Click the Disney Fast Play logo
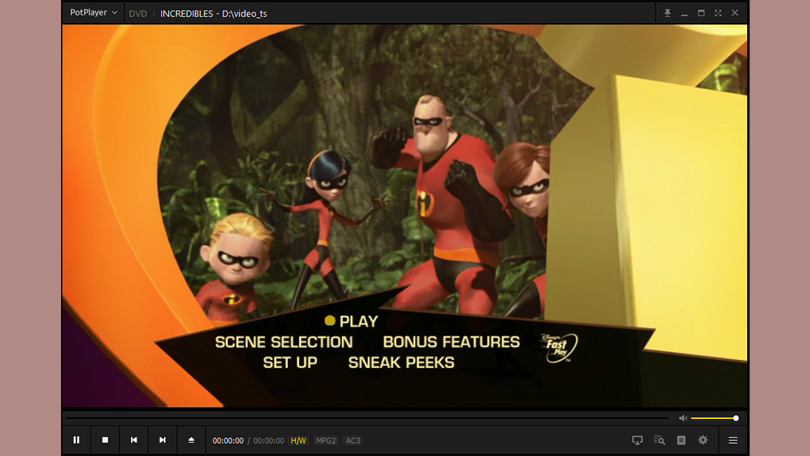Viewport: 810px width, 456px height. click(x=559, y=348)
